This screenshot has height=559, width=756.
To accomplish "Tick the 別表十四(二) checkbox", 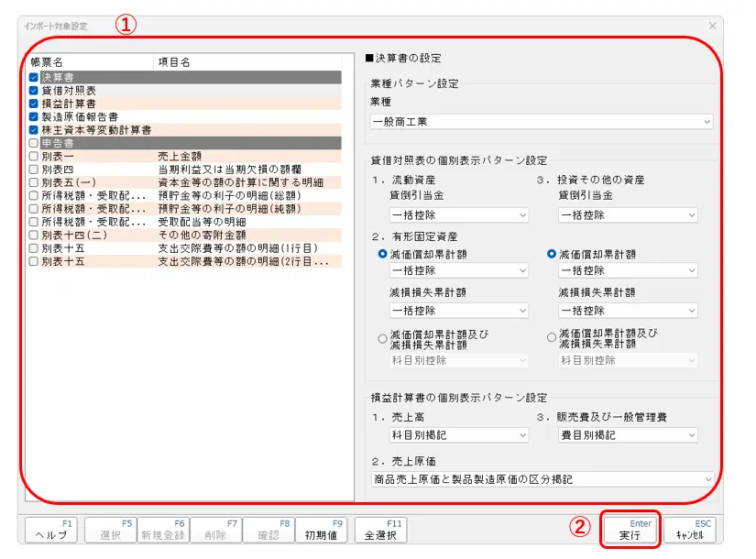I will tap(34, 235).
